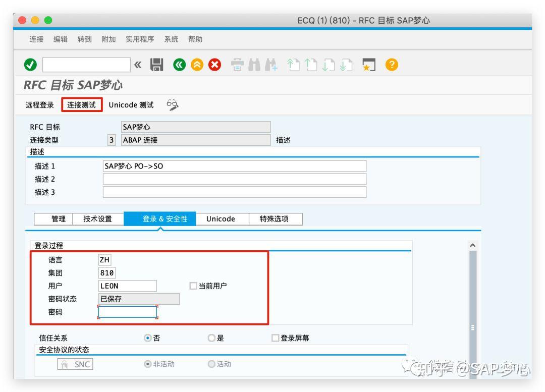Select the 登录 & 安全性 tab

(x=160, y=219)
